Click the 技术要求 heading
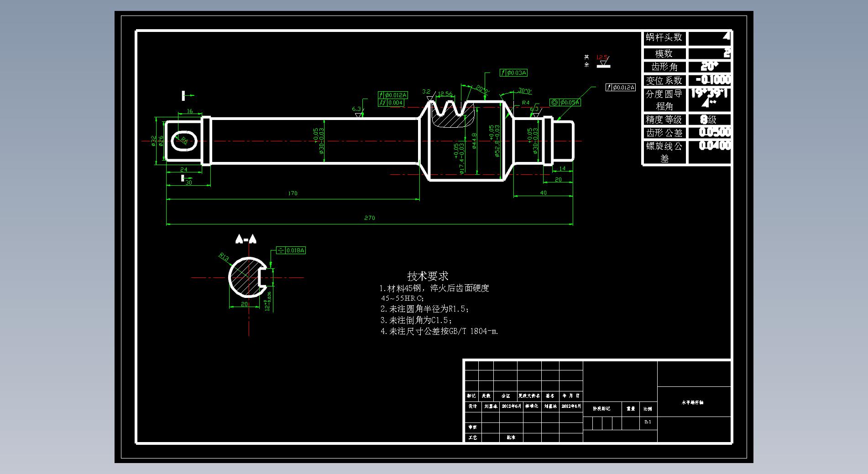 (428, 276)
